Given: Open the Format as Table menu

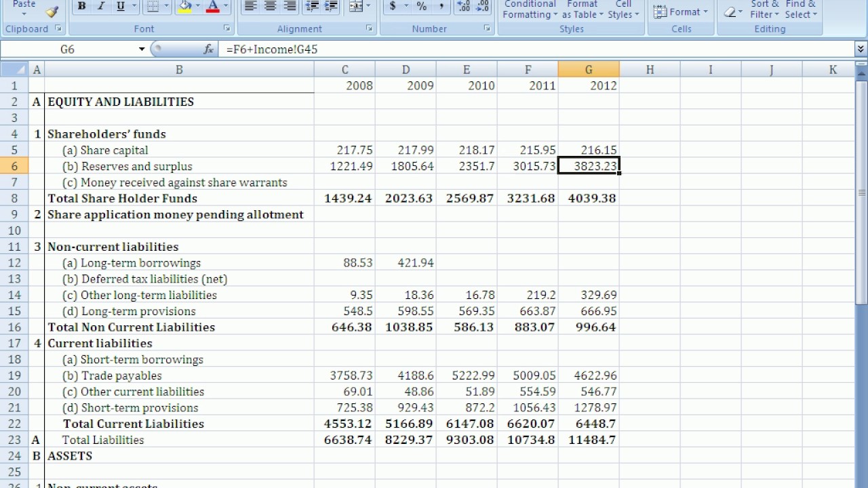Looking at the screenshot, I should (583, 9).
